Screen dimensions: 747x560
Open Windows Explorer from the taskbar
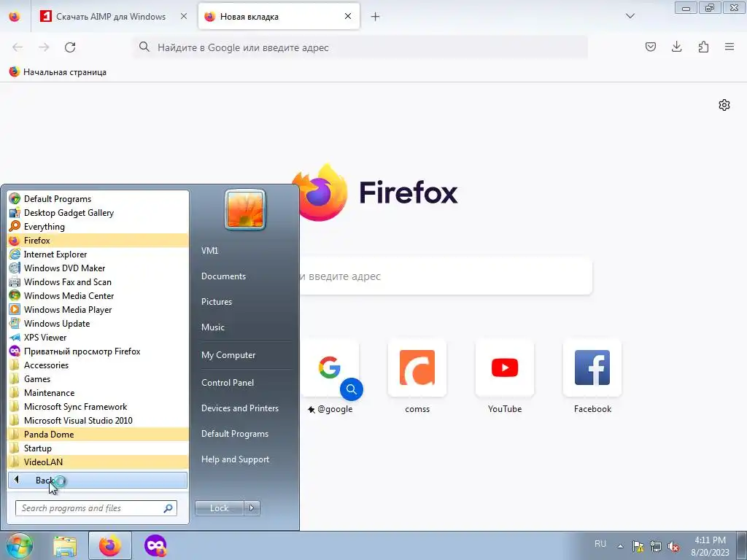coord(65,545)
